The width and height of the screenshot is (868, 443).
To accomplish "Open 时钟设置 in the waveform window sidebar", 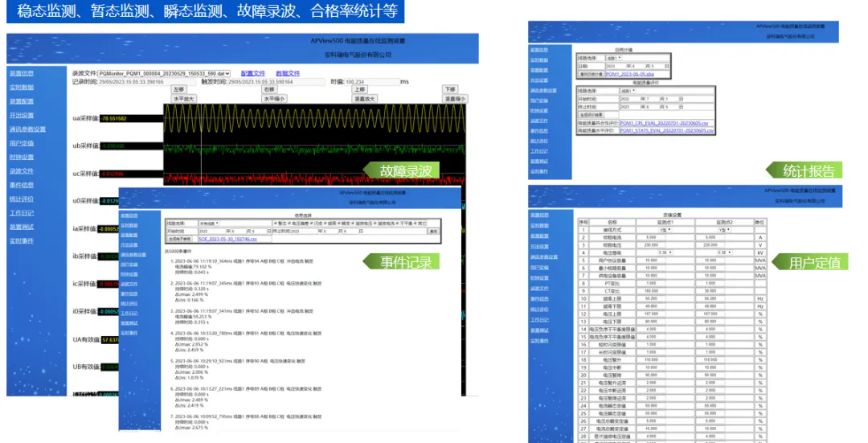I will (x=22, y=158).
